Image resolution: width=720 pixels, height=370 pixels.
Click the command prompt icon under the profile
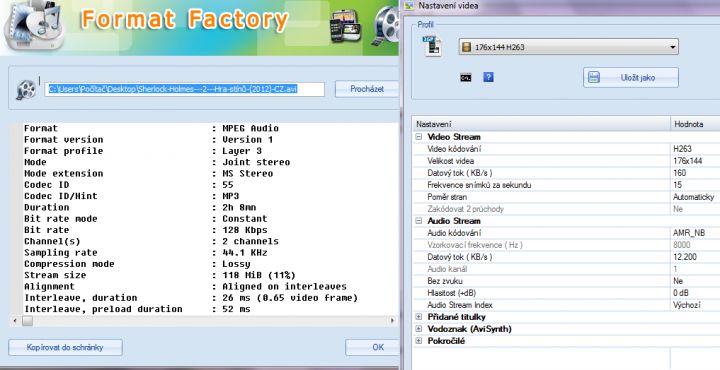coord(466,78)
